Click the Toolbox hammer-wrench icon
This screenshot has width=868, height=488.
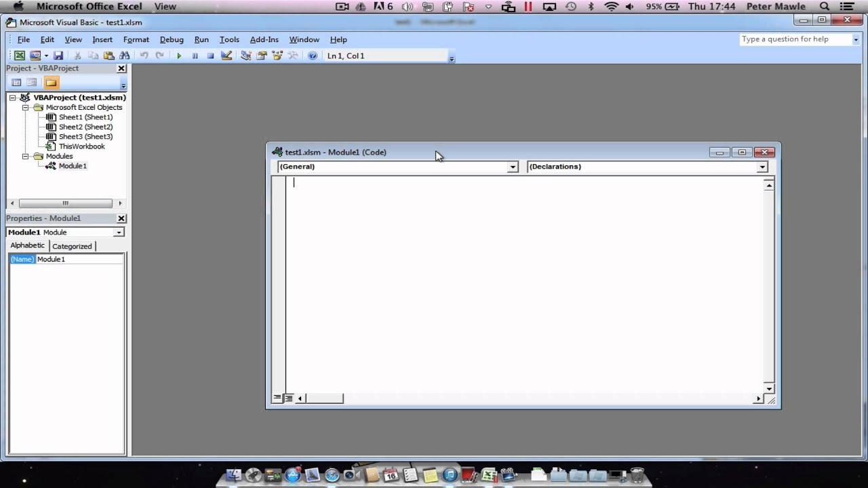[x=293, y=56]
